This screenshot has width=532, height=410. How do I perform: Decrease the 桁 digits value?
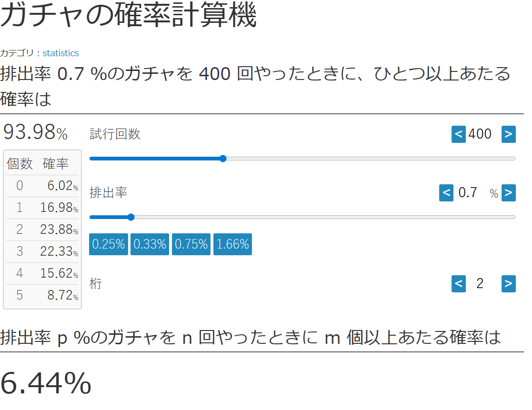click(458, 284)
